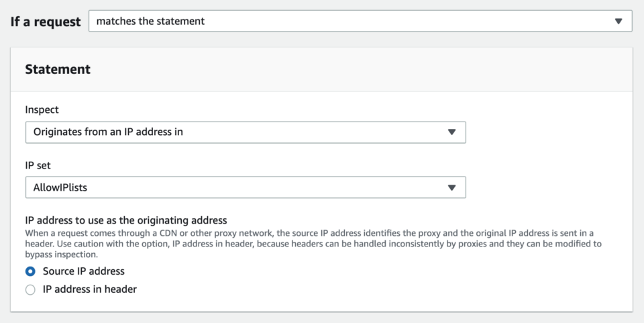This screenshot has width=644, height=323.
Task: Click the CDN proxy caution description text
Action: tap(313, 244)
